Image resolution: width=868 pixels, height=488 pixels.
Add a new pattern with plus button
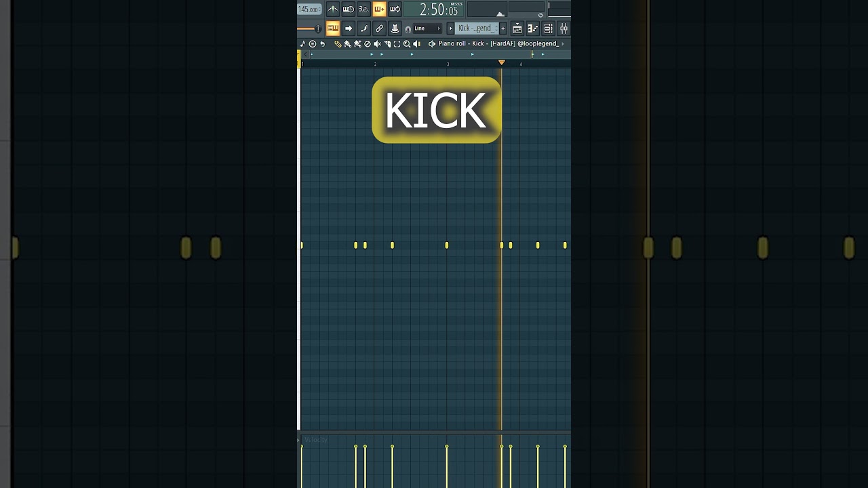click(503, 28)
